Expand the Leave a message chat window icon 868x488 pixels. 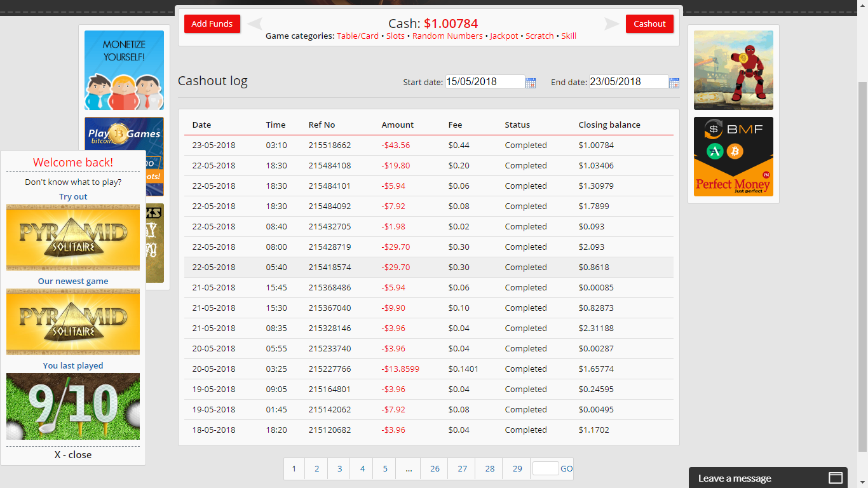coord(836,478)
